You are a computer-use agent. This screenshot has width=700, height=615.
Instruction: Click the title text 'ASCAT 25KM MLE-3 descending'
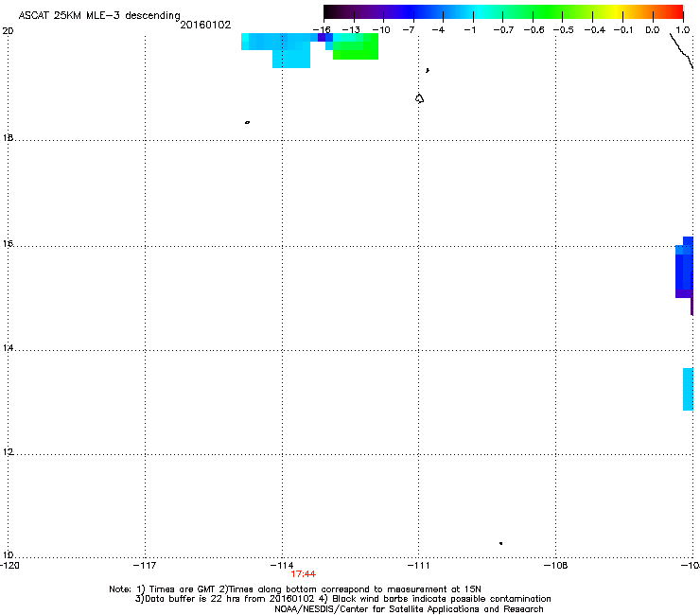tap(99, 15)
